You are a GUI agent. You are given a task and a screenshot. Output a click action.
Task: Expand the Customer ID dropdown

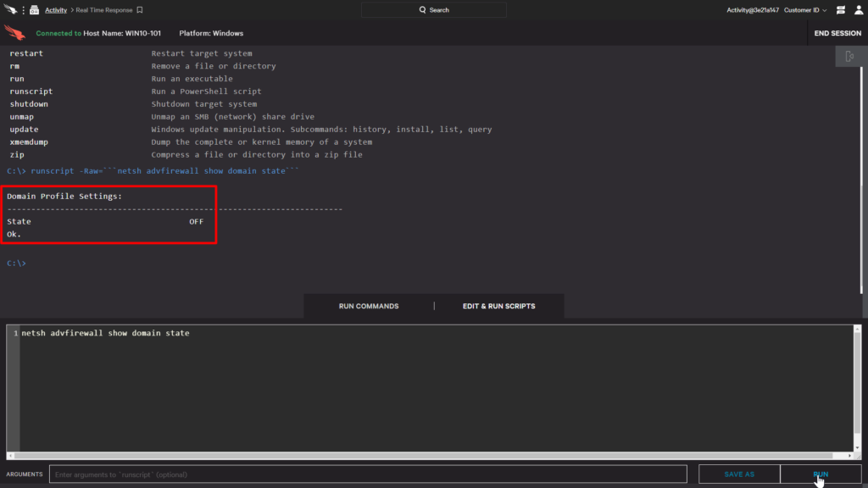[x=805, y=10]
